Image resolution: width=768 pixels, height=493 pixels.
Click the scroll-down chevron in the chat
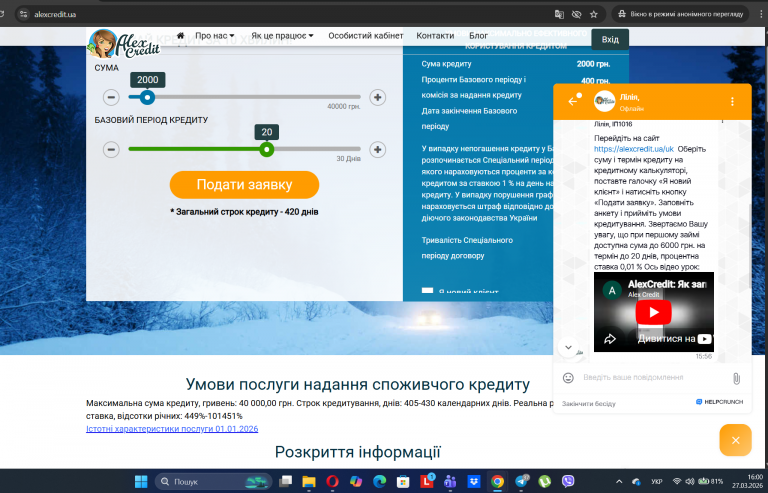click(568, 347)
